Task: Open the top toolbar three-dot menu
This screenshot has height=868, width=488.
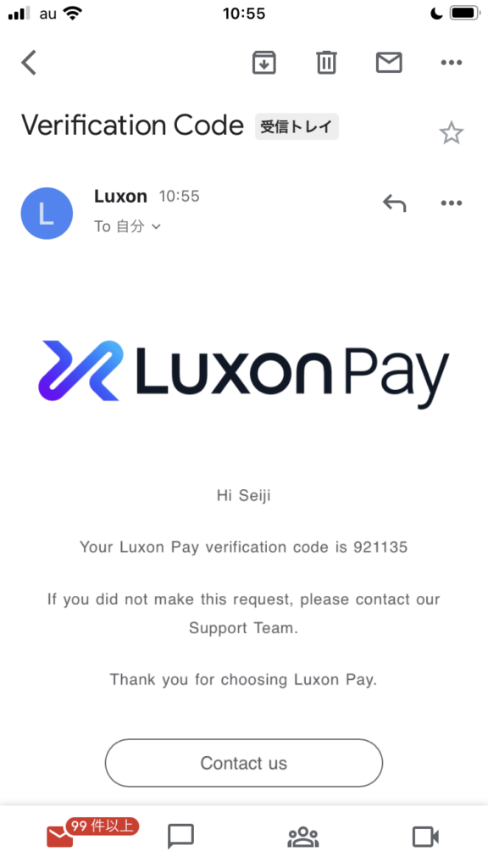Action: point(452,63)
